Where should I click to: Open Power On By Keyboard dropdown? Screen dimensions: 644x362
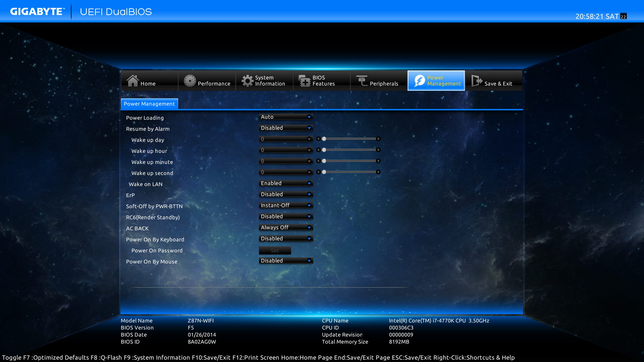point(286,239)
